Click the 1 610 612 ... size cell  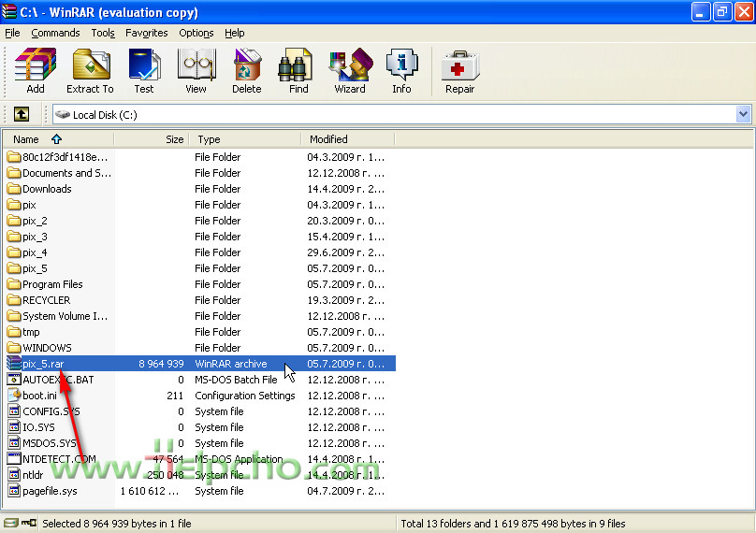150,491
